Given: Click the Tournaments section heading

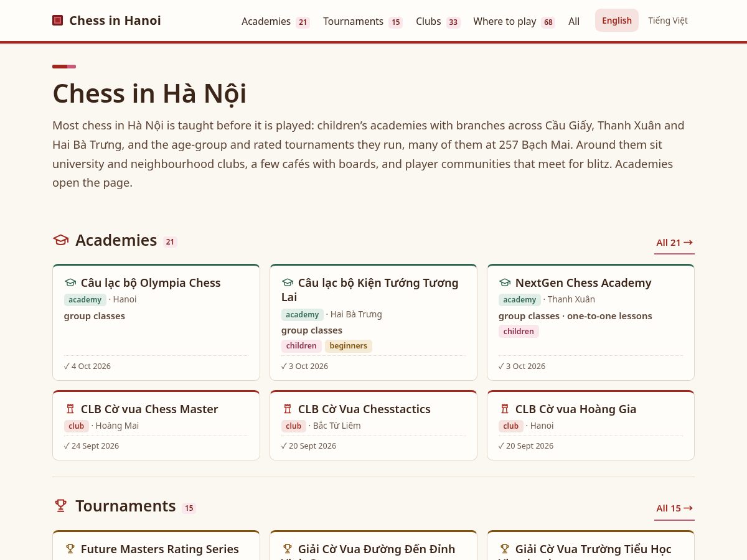Looking at the screenshot, I should (126, 506).
